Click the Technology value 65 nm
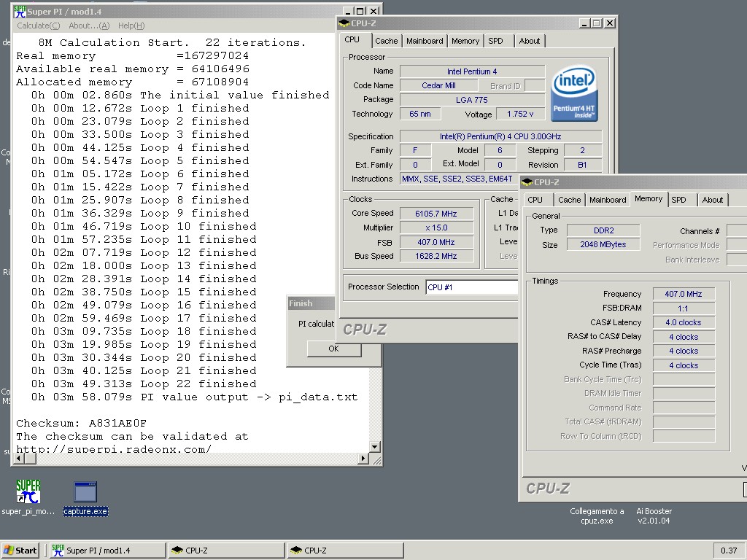 pos(420,114)
